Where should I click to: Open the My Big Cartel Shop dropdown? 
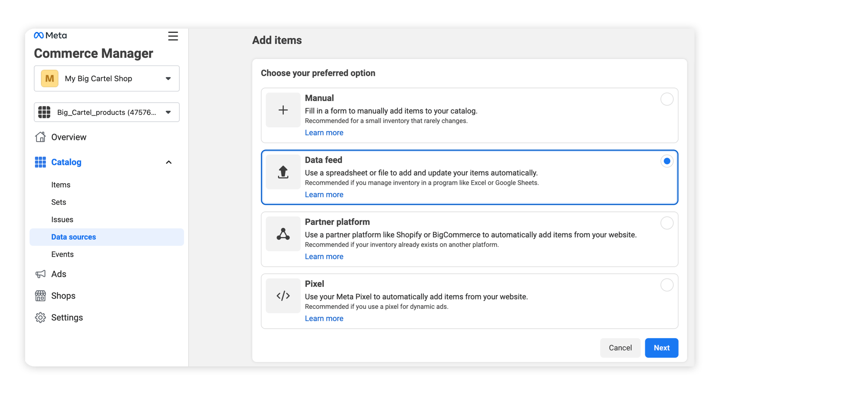coord(107,78)
